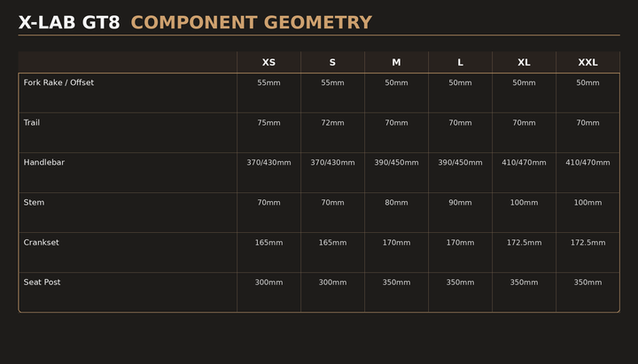The image size is (638, 364).
Task: Select the L size column header
Action: point(460,62)
